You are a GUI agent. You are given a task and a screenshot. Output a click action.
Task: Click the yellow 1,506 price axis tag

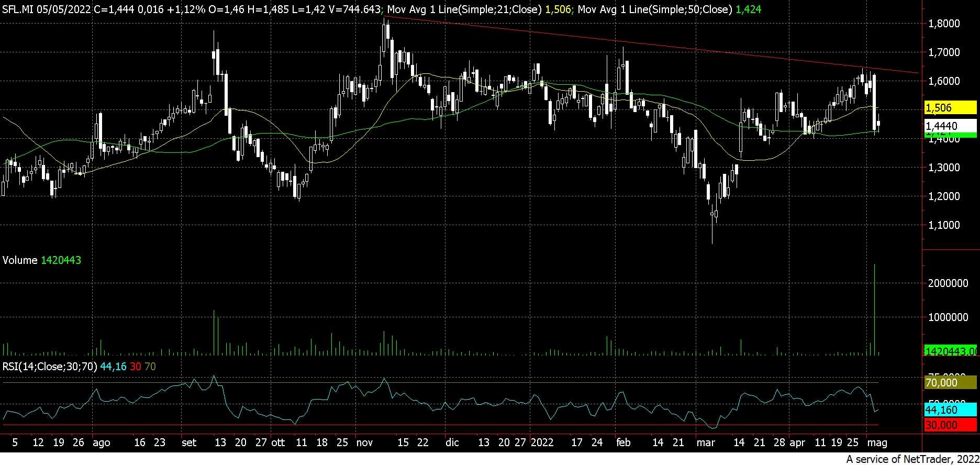(950, 108)
